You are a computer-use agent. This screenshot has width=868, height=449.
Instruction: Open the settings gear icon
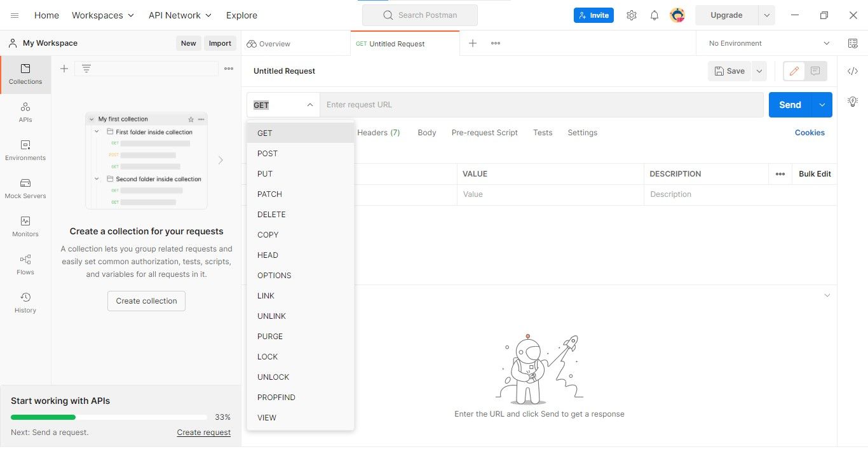click(x=631, y=15)
